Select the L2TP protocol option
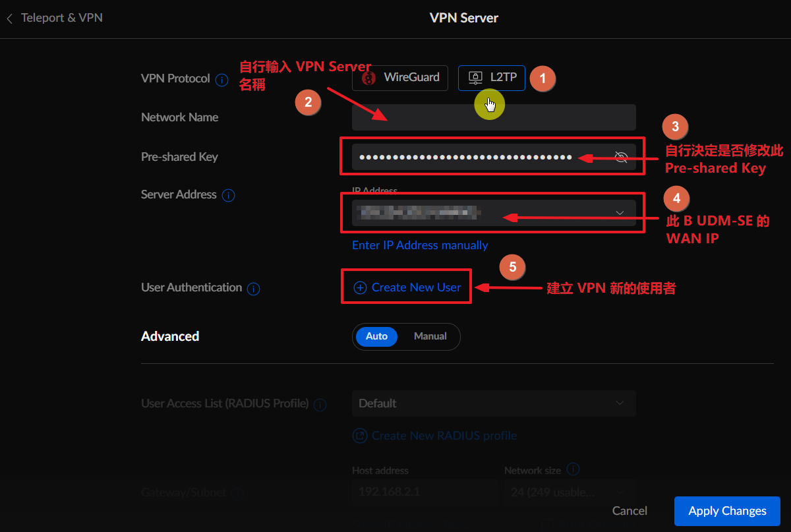This screenshot has width=791, height=532. 492,78
